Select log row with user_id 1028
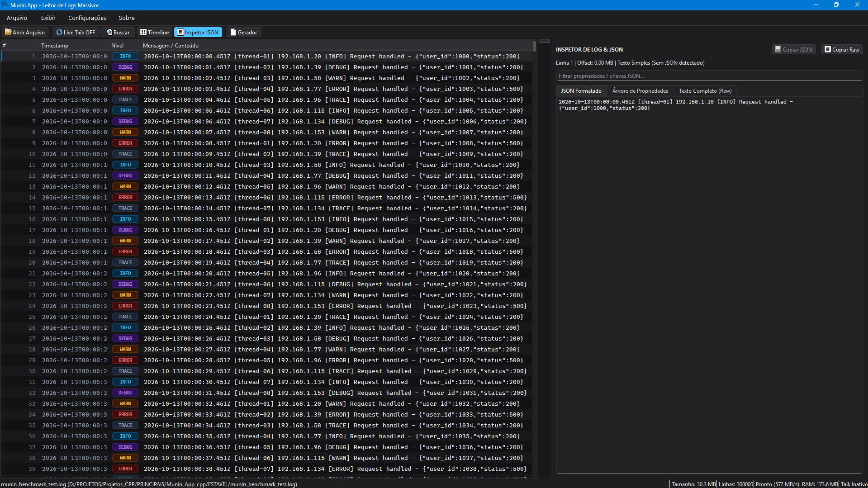This screenshot has height=488, width=868. coord(267,360)
